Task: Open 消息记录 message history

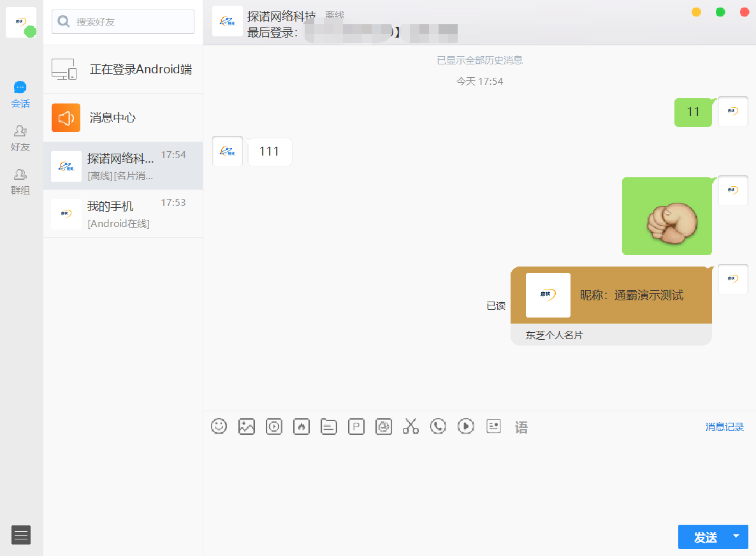Action: (x=726, y=427)
